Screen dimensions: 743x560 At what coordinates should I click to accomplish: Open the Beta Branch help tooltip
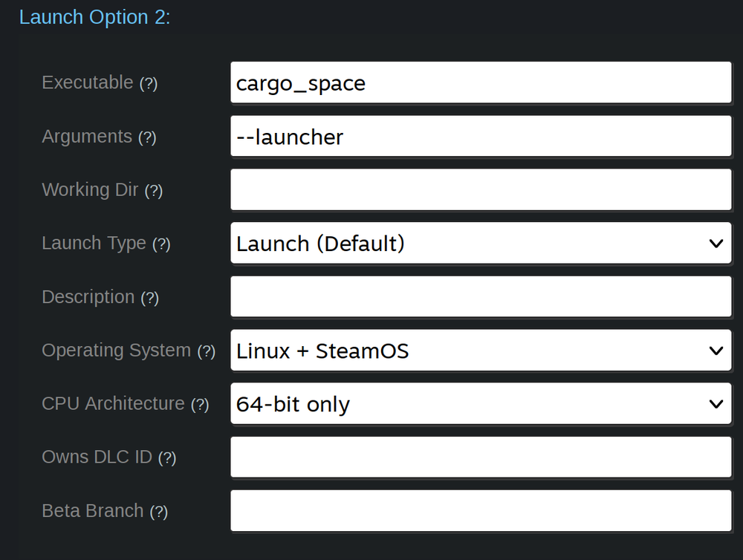coord(160,512)
